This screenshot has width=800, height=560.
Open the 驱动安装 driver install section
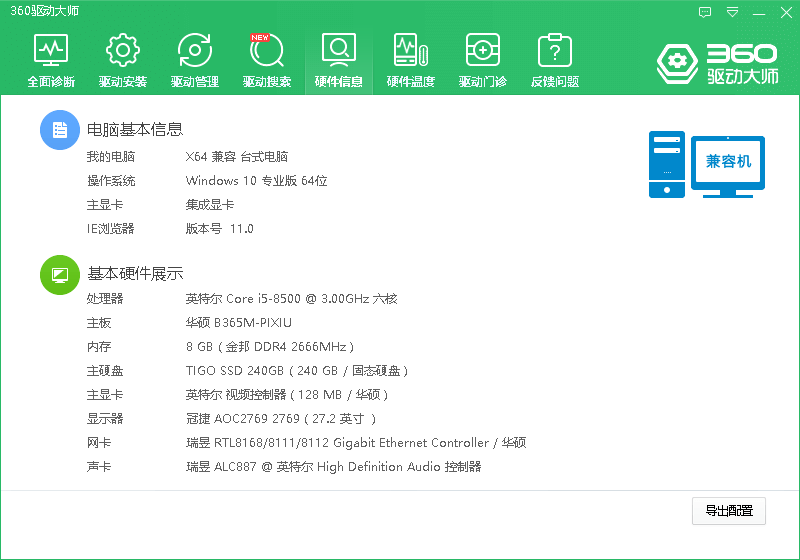point(122,60)
